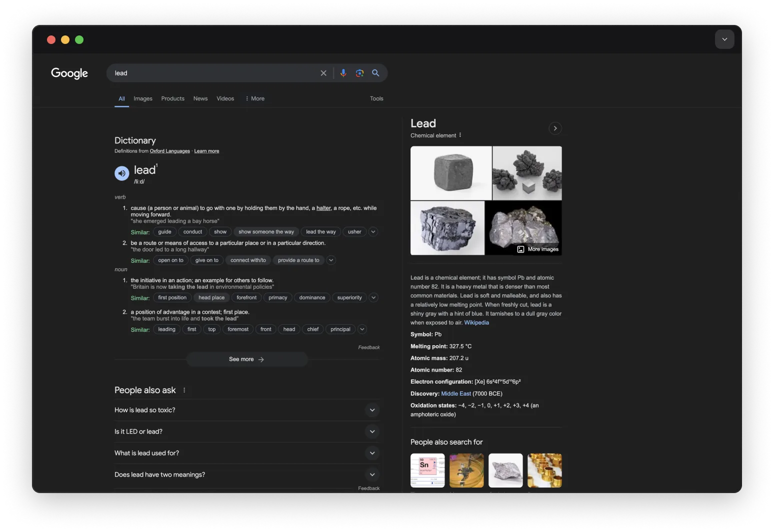Switch to the Videos tab
The width and height of the screenshot is (774, 532).
click(x=225, y=98)
